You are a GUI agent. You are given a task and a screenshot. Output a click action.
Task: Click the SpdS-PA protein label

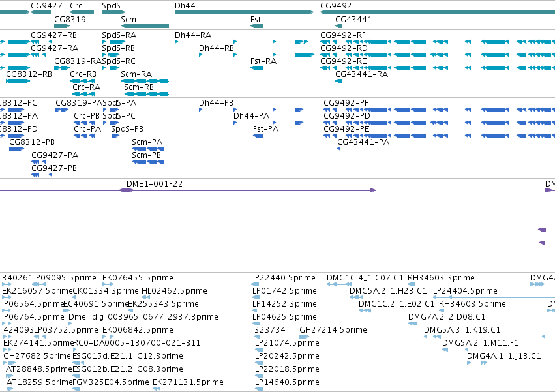point(119,103)
